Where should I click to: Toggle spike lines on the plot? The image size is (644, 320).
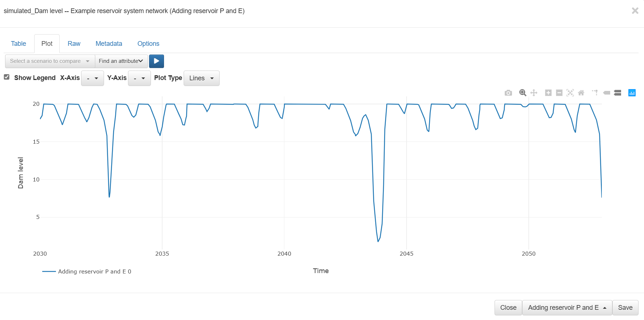pyautogui.click(x=595, y=93)
